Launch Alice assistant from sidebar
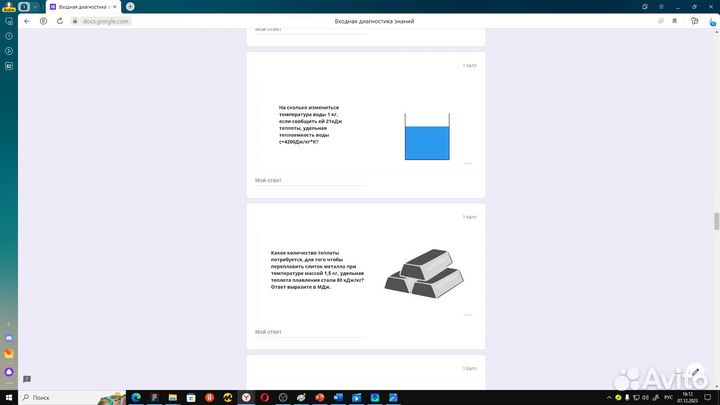This screenshot has height=405, width=720. coord(9,371)
